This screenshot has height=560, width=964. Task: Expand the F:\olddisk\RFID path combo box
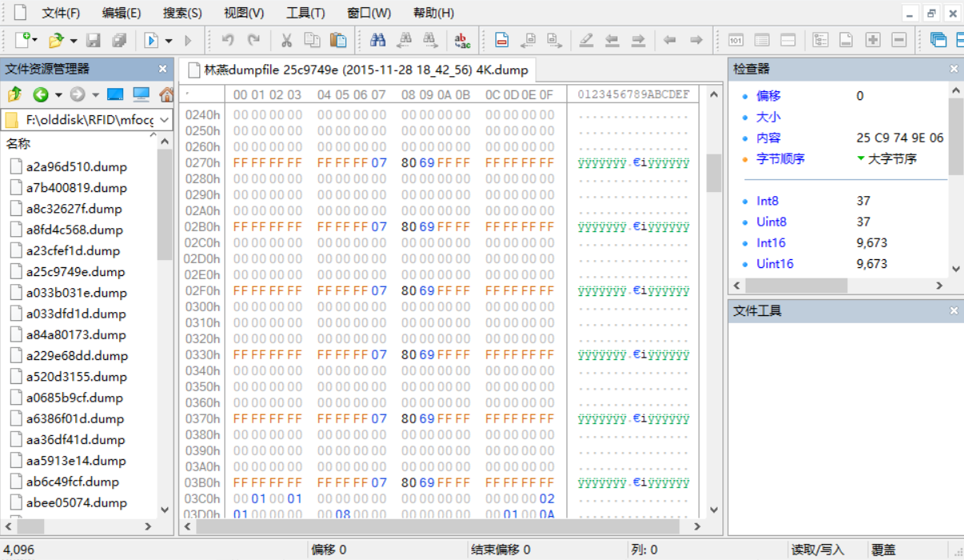click(163, 120)
